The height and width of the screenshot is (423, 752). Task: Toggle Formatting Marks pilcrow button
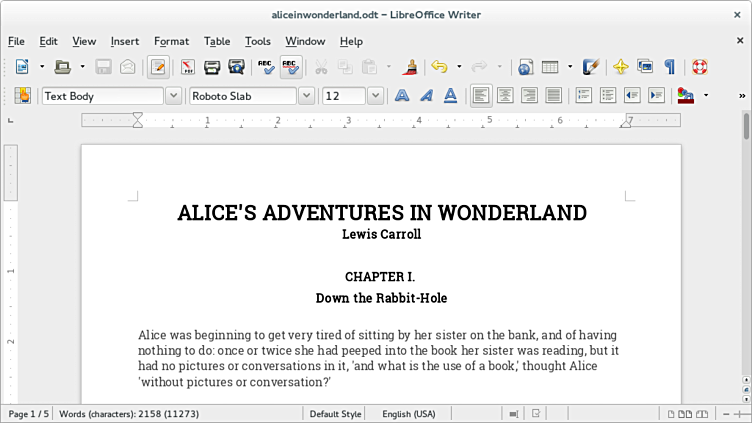pyautogui.click(x=669, y=67)
